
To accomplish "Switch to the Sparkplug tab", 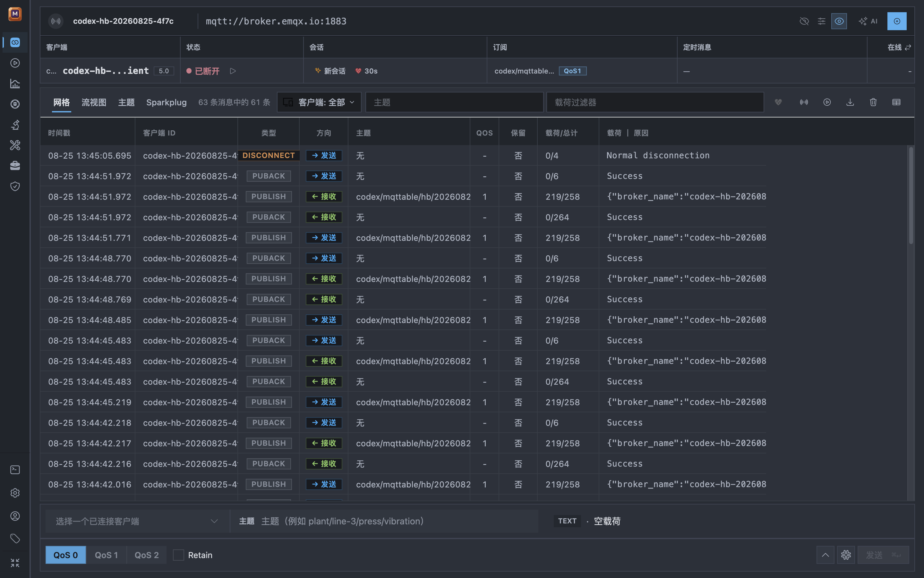I will (x=167, y=102).
